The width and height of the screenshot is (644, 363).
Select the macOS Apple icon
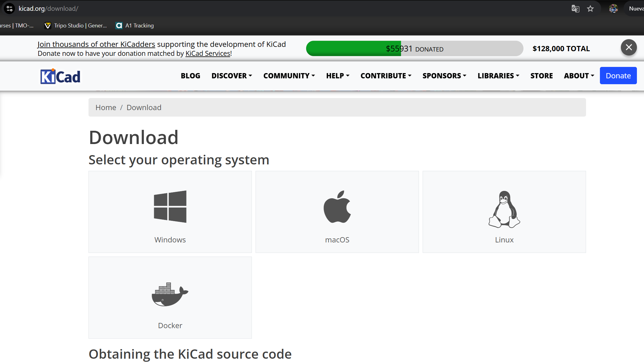click(x=337, y=207)
